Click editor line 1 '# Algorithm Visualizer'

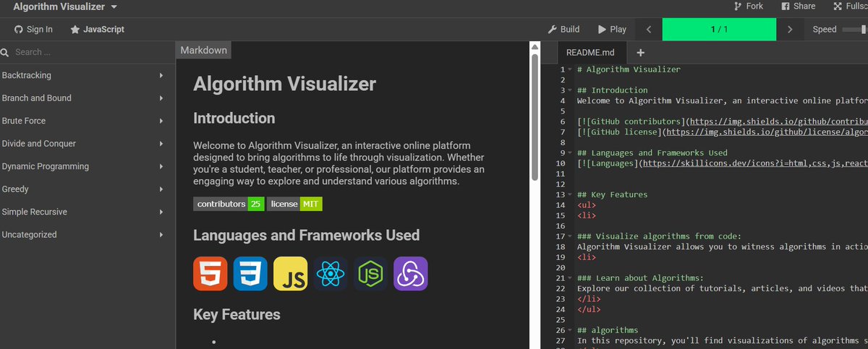click(x=629, y=69)
